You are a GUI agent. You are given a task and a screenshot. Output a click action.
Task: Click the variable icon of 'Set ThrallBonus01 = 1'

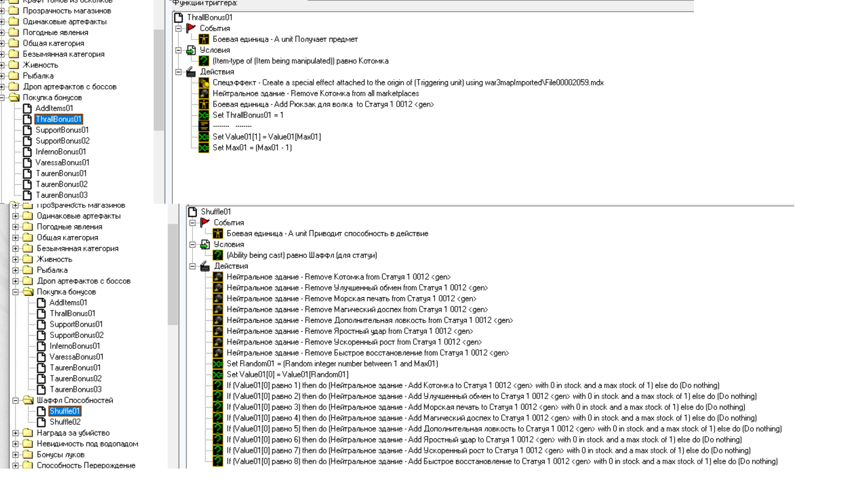pos(204,115)
